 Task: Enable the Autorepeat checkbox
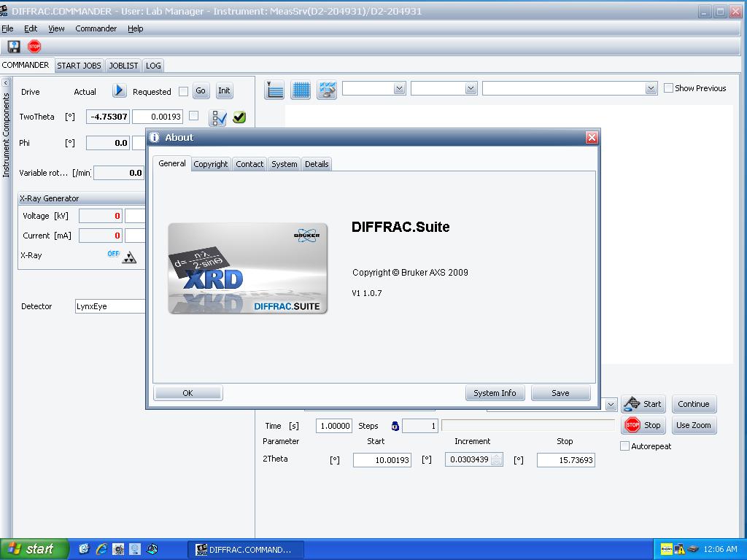point(624,446)
